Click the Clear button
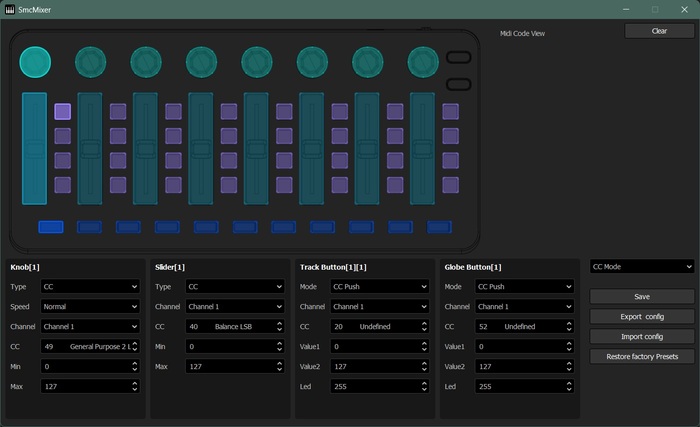Screen dimensions: 700x427 click(658, 31)
